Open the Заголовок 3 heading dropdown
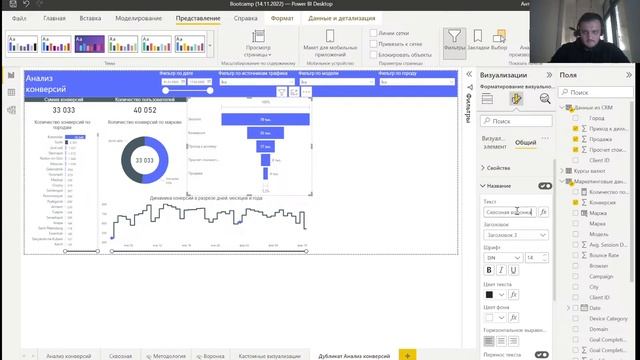Image resolution: width=640 pixels, height=360 pixels. pyautogui.click(x=516, y=235)
